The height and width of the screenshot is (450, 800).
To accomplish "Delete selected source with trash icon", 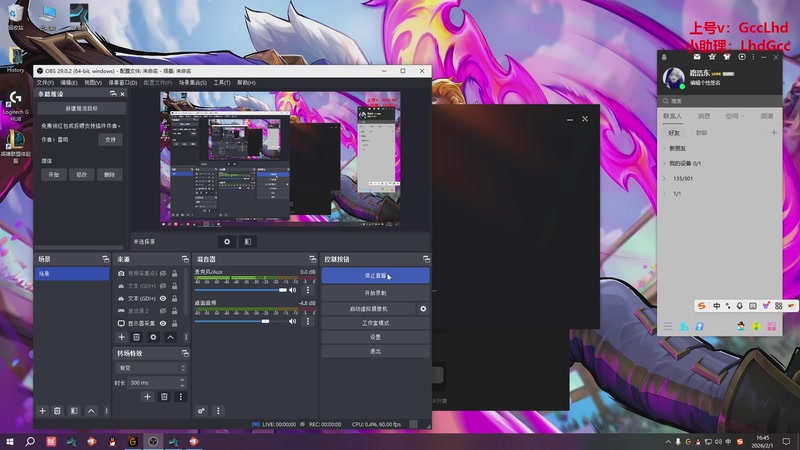I will 136,337.
